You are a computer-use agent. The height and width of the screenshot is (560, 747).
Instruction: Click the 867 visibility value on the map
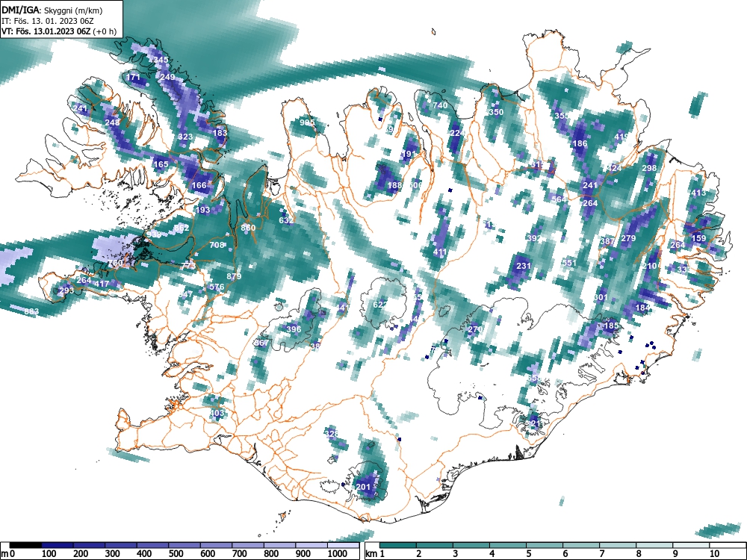pos(261,343)
